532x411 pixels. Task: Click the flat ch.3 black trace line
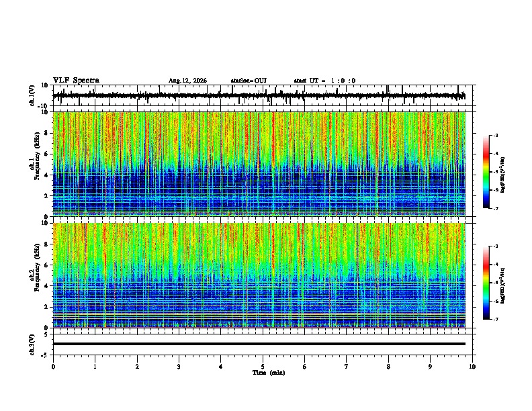pos(259,344)
